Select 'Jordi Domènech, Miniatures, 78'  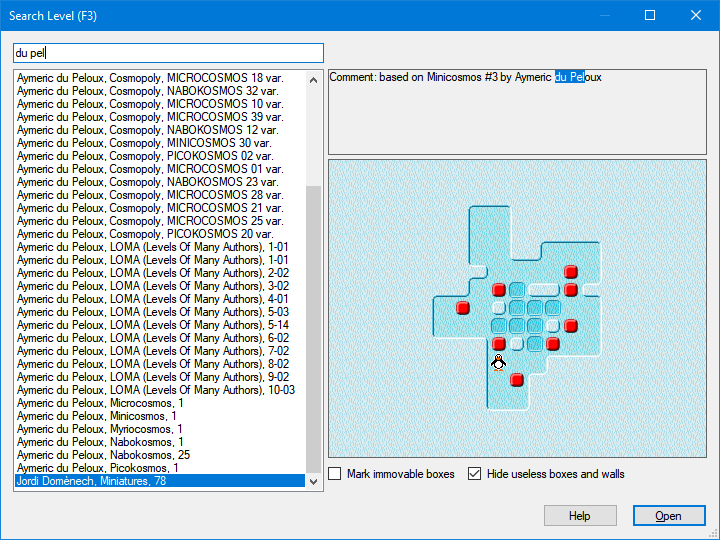[160, 481]
